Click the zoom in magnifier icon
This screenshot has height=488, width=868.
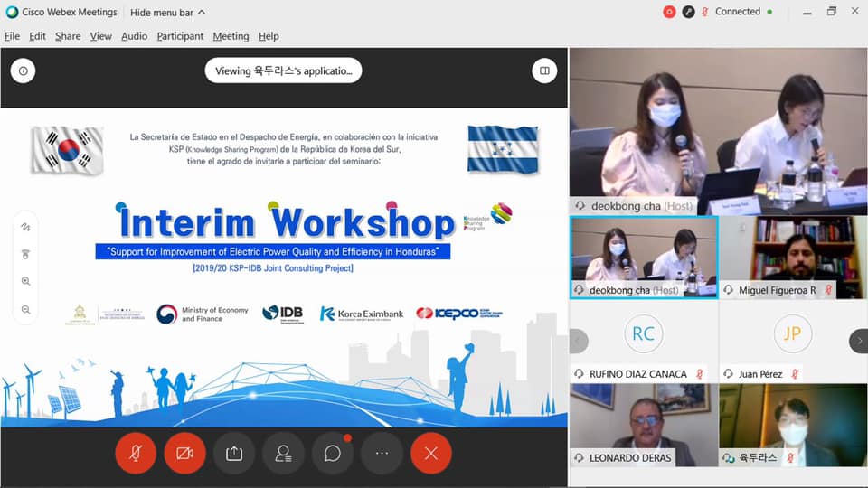(x=25, y=281)
